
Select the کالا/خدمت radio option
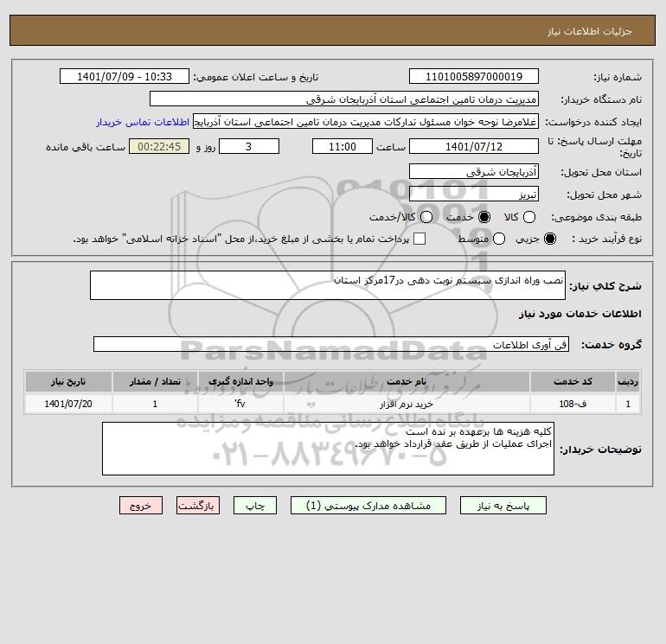coord(426,217)
